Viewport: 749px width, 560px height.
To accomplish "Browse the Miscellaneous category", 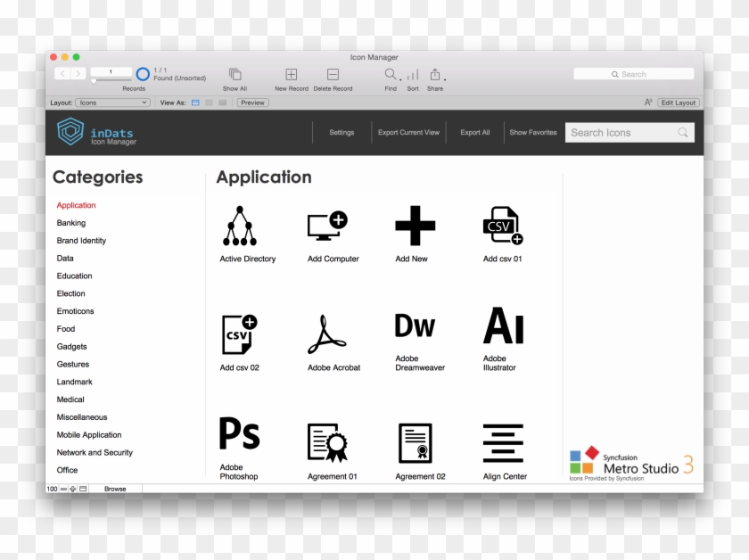I will tap(82, 417).
